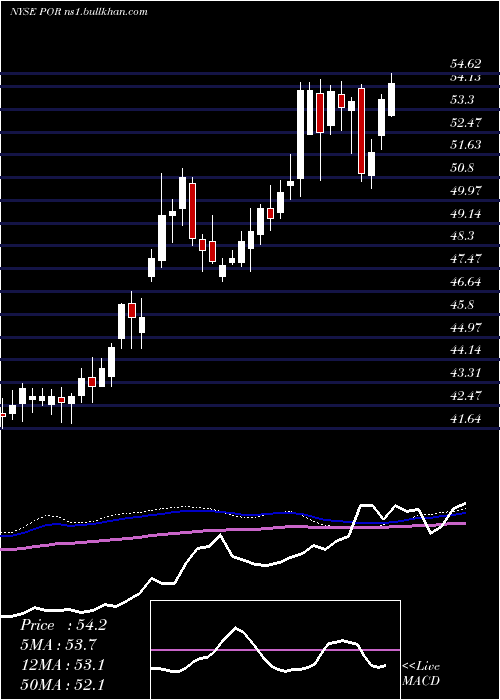Select the 54.62 price axis label
Viewport: 500px width, 700px height.
[466, 64]
